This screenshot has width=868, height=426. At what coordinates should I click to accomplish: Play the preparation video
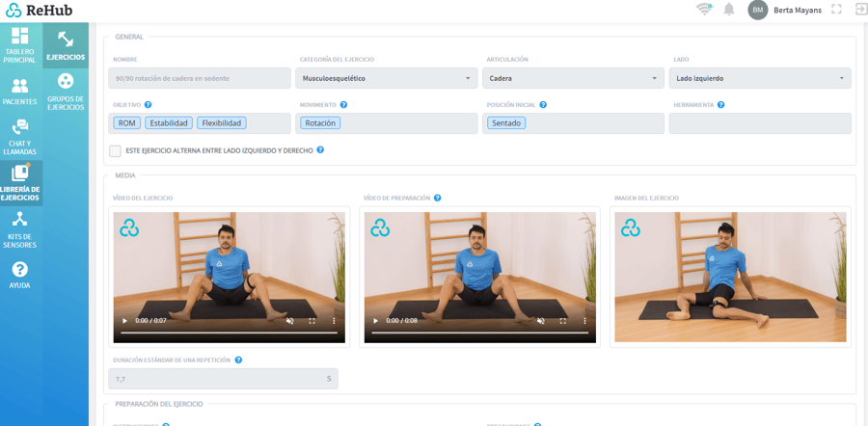click(x=375, y=321)
